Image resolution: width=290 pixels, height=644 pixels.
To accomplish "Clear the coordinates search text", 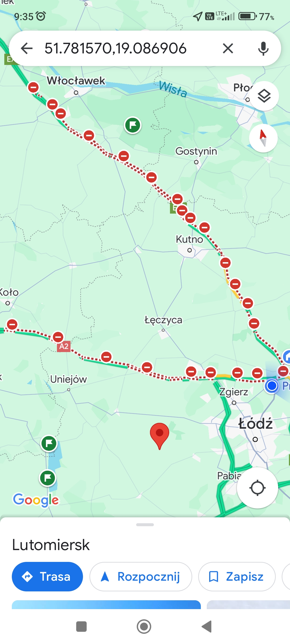I will [x=228, y=49].
